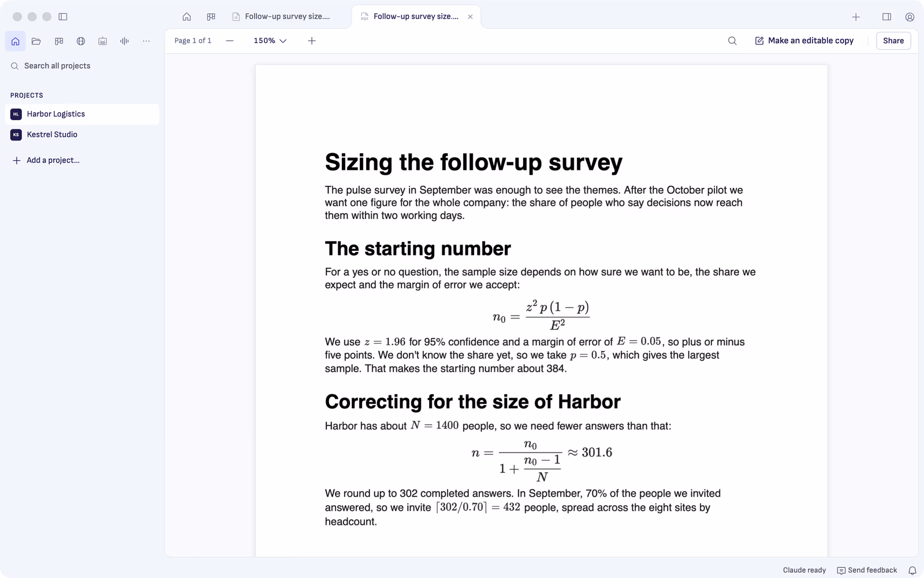Screen dimensions: 924x578
Task: Click the heading The starting number
Action: pyautogui.click(x=418, y=249)
